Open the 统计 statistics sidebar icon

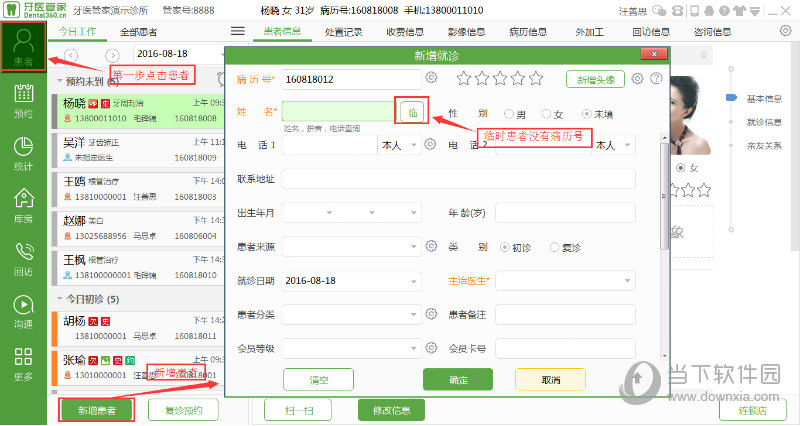[x=23, y=155]
